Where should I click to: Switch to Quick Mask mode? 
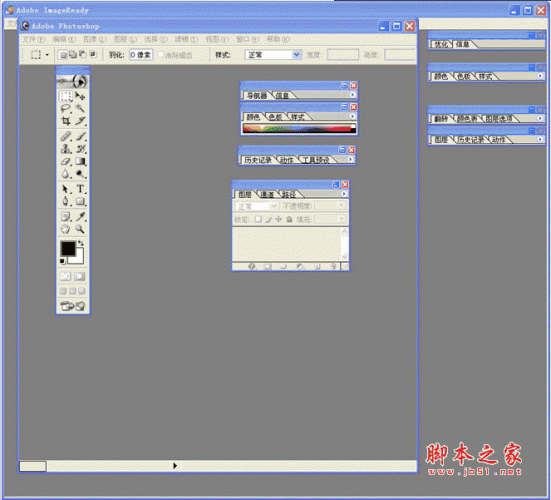pyautogui.click(x=80, y=277)
